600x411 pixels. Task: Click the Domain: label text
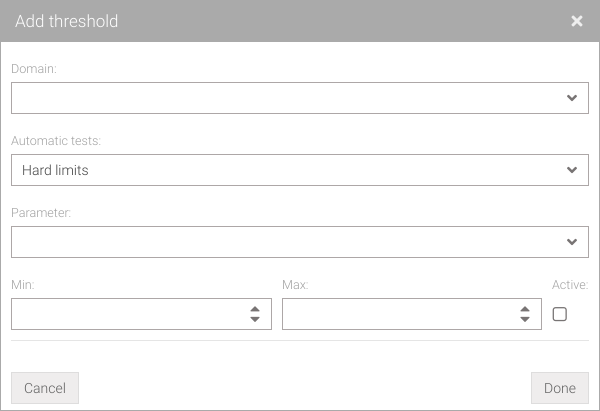[x=34, y=69]
